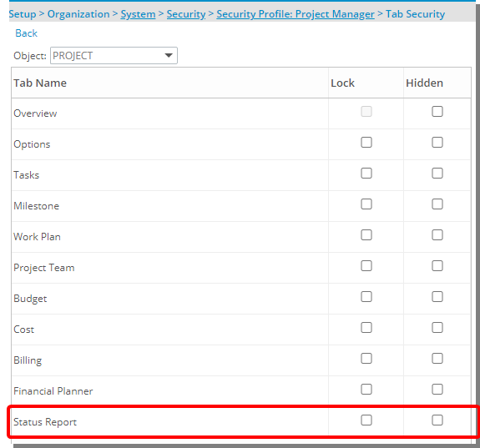480x448 pixels.
Task: Click the Back link
Action: 27,33
